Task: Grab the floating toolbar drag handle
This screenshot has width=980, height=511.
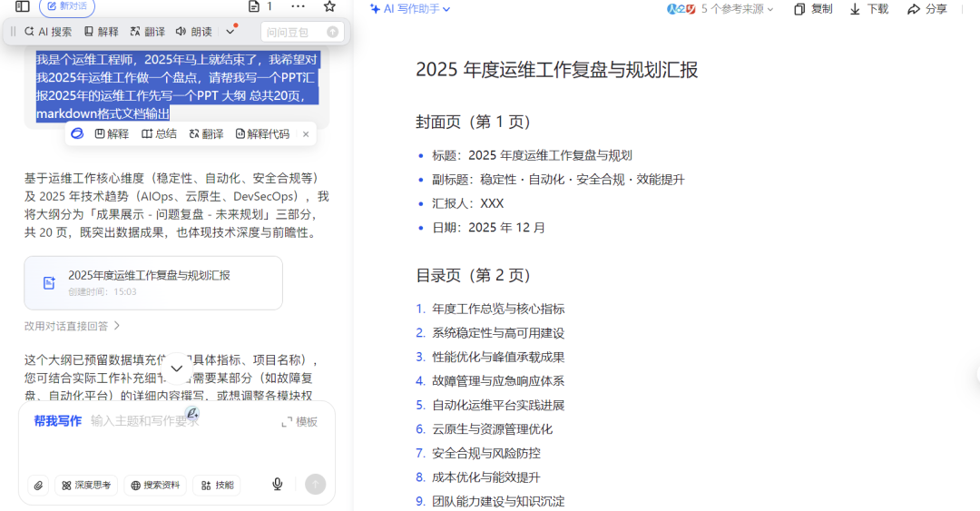Action: pyautogui.click(x=13, y=32)
